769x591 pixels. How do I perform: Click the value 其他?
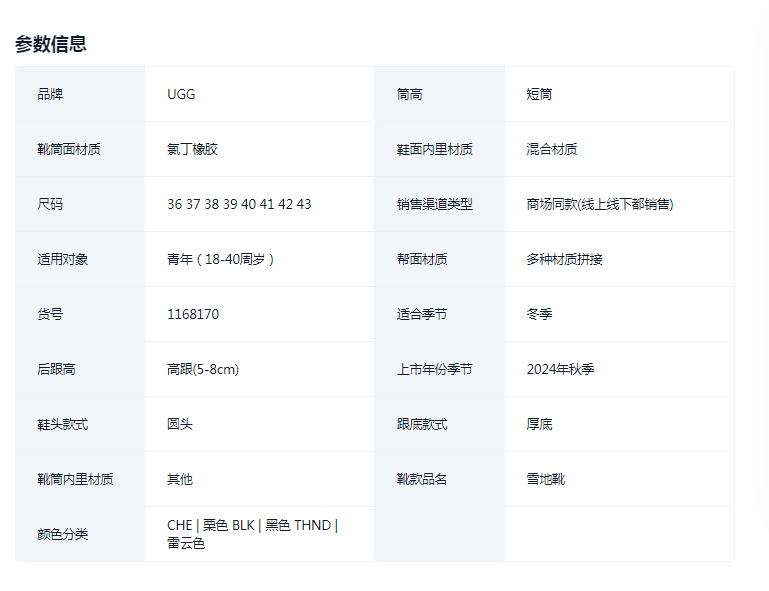click(x=180, y=478)
